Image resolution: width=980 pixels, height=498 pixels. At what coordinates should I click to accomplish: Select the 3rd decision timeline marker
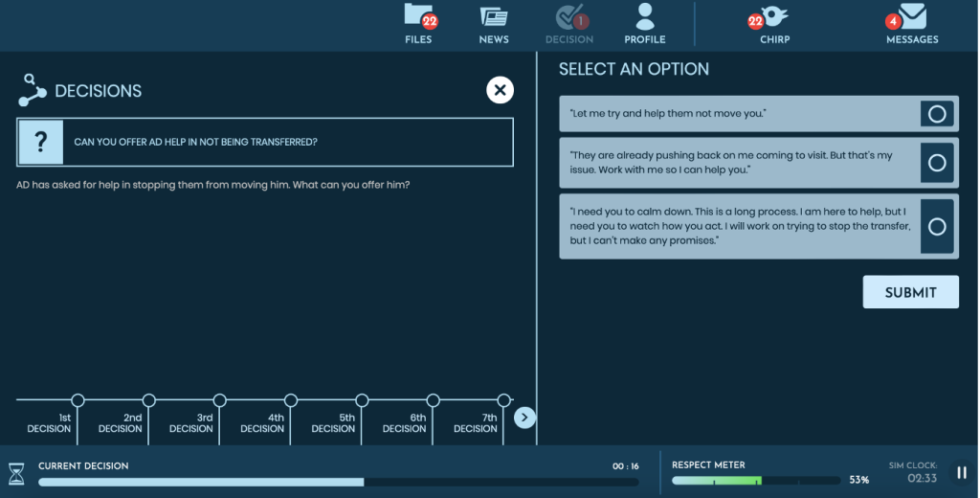(219, 400)
